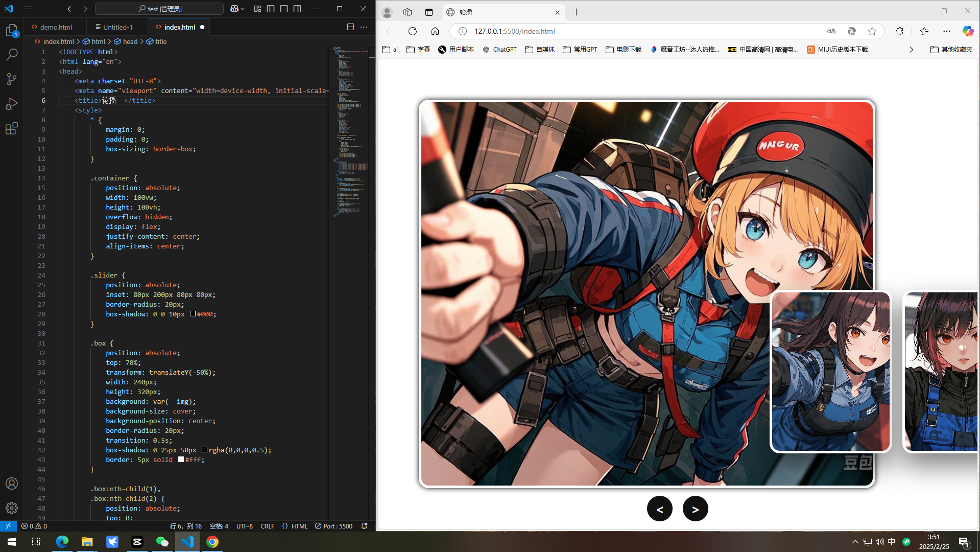Viewport: 980px width, 552px height.
Task: Switch to the Untitled-1 editor tab
Action: [117, 27]
